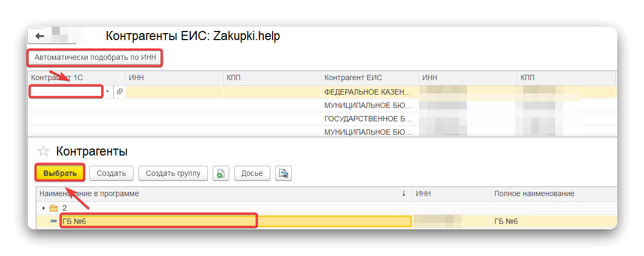Click the Создать группу button
The width and height of the screenshot is (644, 256).
click(x=173, y=173)
